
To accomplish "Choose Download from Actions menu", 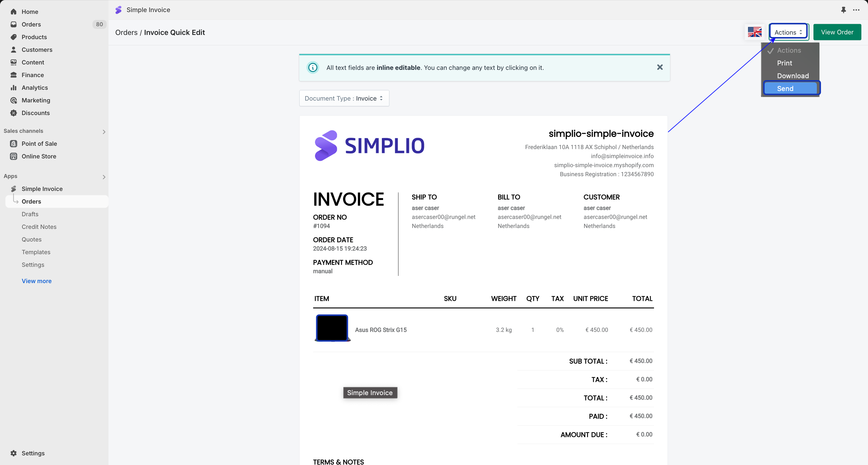I will [793, 76].
